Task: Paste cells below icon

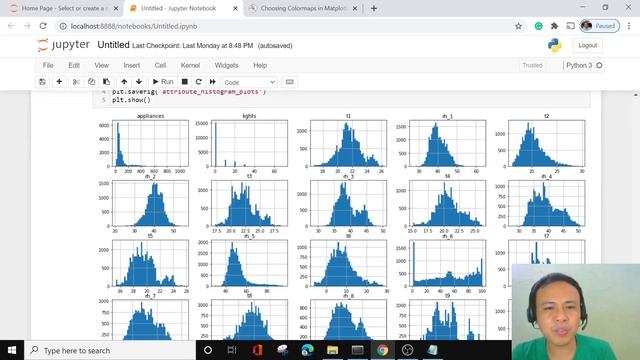Action: point(107,82)
